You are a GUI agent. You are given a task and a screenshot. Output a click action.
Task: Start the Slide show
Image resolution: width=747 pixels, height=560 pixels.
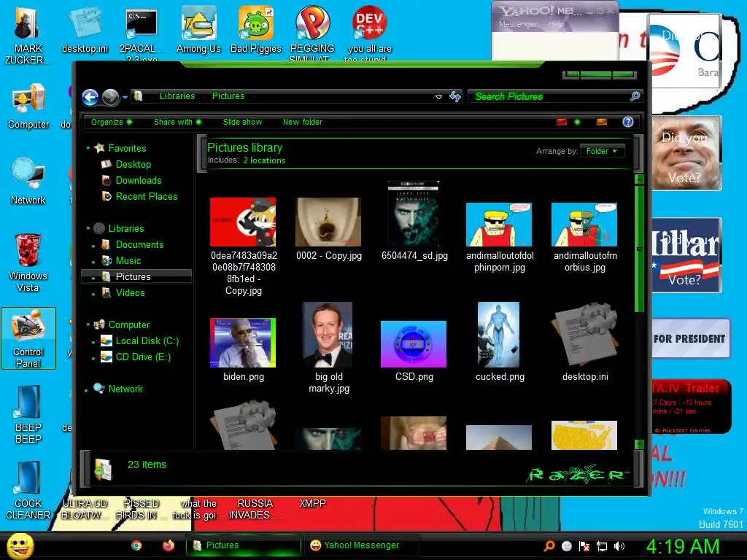[x=242, y=122]
